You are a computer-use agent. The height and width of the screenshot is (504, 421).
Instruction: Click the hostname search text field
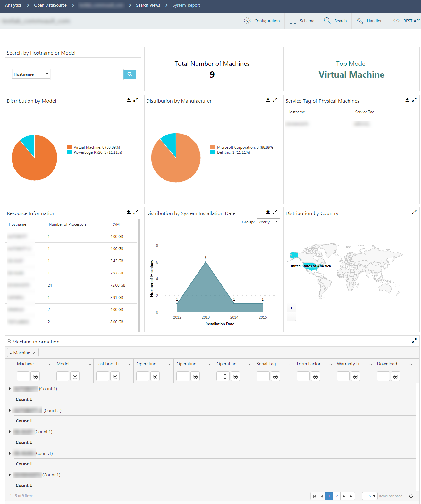pos(87,74)
